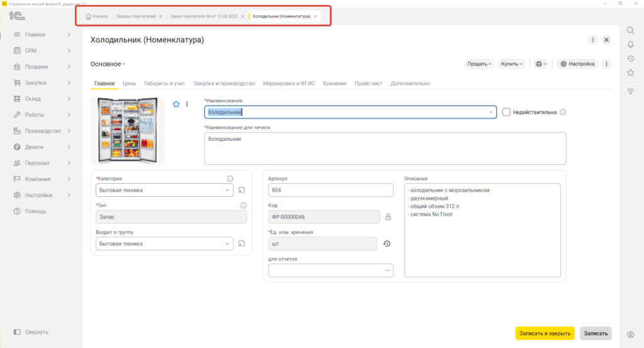The image size is (644, 348).
Task: Switch to the Прайс-лист tab
Action: point(369,84)
